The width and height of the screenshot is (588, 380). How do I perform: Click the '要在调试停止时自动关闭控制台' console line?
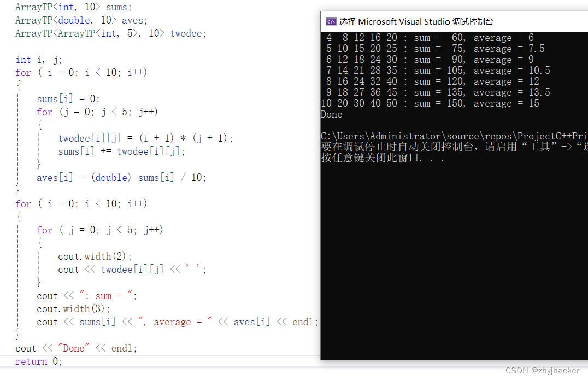pos(454,147)
